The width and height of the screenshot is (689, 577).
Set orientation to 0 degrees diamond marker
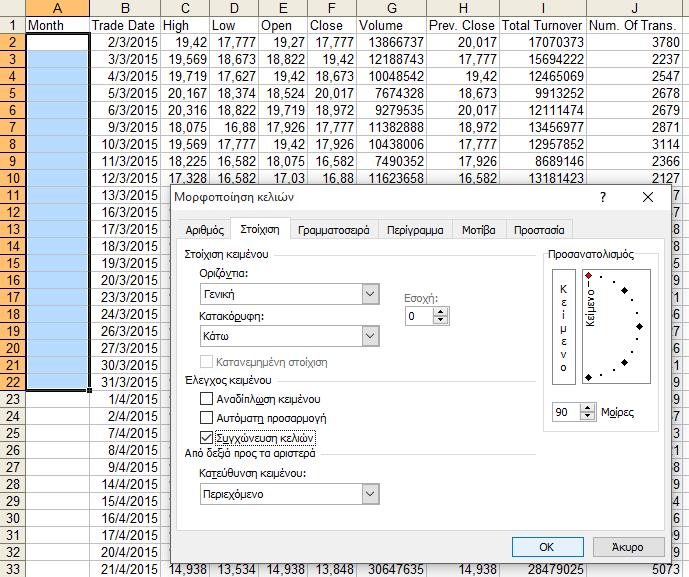tap(639, 327)
